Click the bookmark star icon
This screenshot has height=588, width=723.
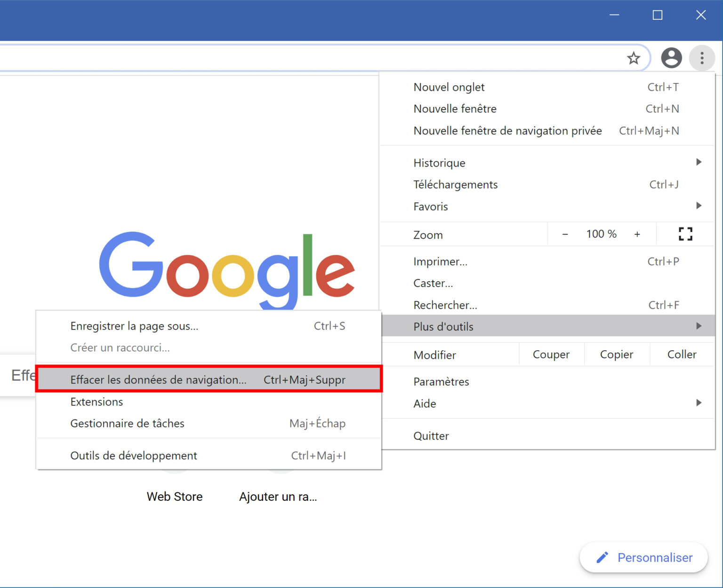[x=634, y=58]
